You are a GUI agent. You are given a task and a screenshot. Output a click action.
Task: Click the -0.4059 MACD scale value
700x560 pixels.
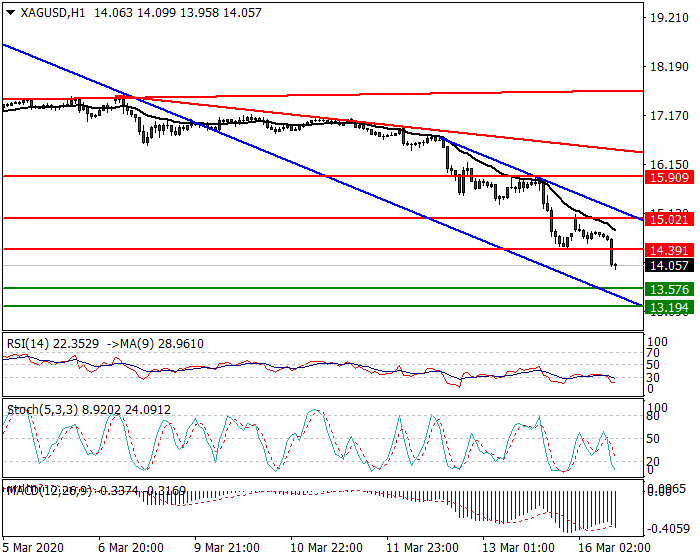[x=668, y=529]
